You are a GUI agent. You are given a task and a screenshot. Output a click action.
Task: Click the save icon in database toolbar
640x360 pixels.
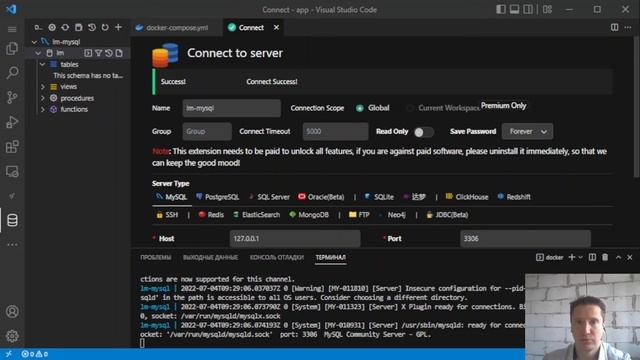point(78,27)
